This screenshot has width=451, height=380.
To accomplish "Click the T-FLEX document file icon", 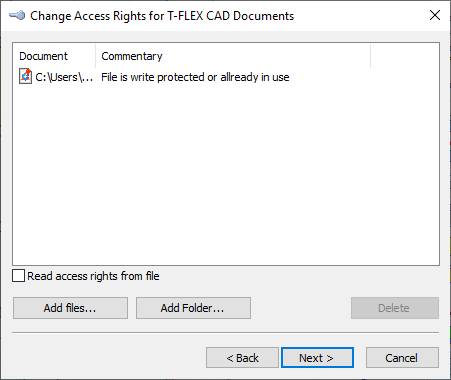I will [x=25, y=76].
